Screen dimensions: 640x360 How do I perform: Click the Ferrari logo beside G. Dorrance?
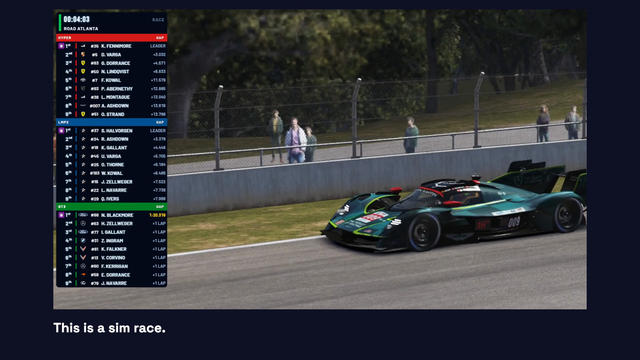tap(83, 63)
